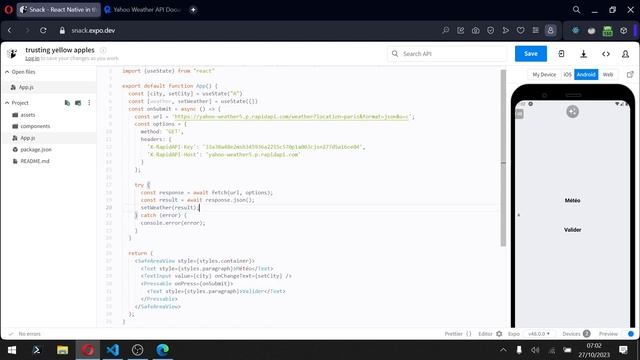This screenshot has height=360, width=640.
Task: Click the Save button
Action: (x=531, y=53)
